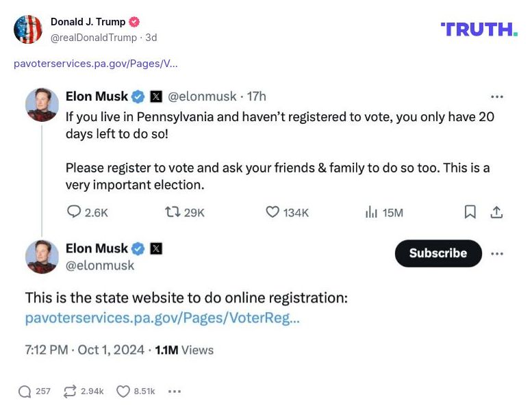Click the views bar chart icon showing 15M
Viewport: 532px width, 412px height.
[372, 212]
